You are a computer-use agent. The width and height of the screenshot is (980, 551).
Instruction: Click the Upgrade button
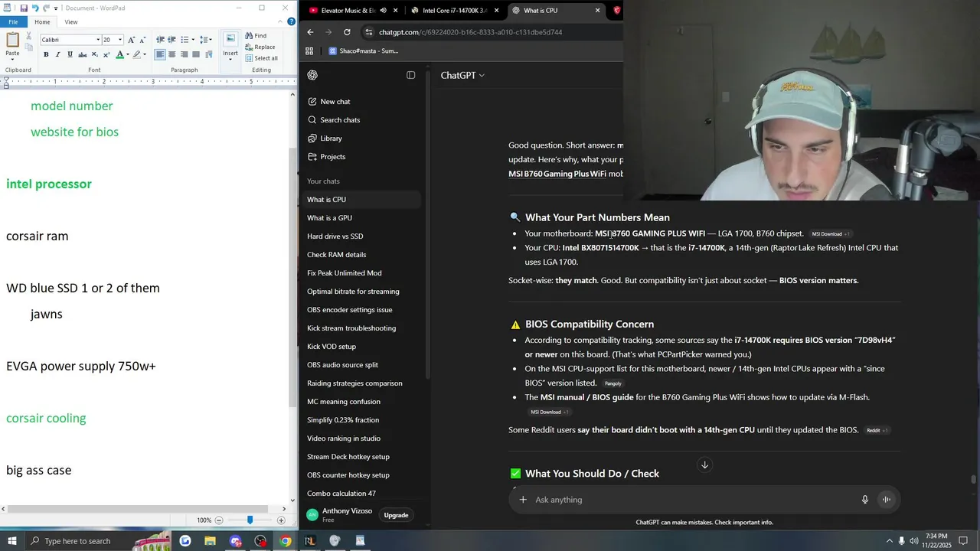tap(396, 515)
